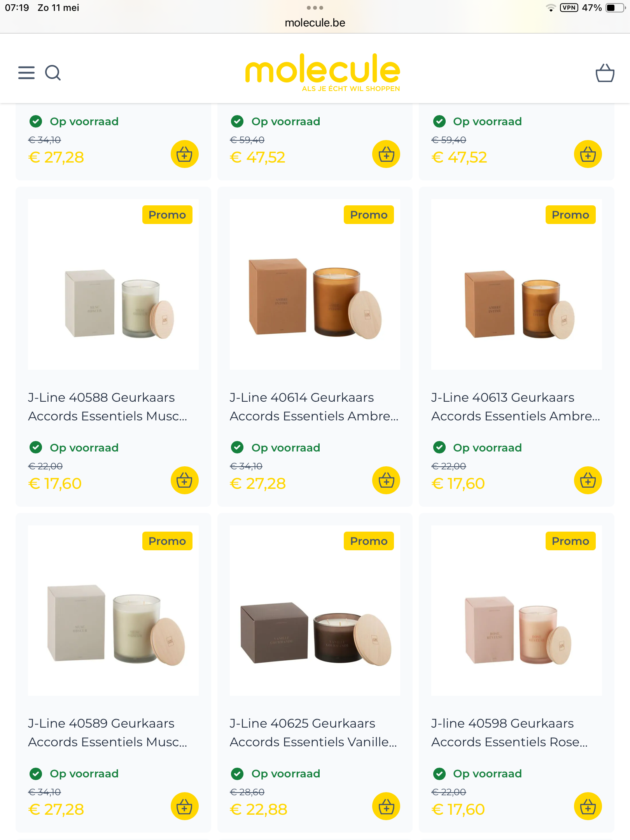Tap the three-dot multitasking control
The image size is (630, 840).
point(315,8)
